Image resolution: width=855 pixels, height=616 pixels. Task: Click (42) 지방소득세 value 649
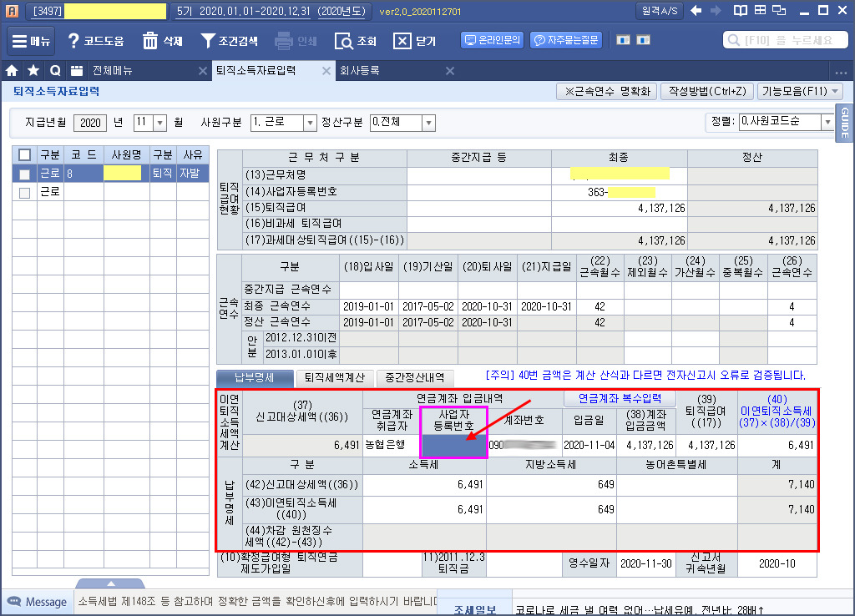click(551, 484)
